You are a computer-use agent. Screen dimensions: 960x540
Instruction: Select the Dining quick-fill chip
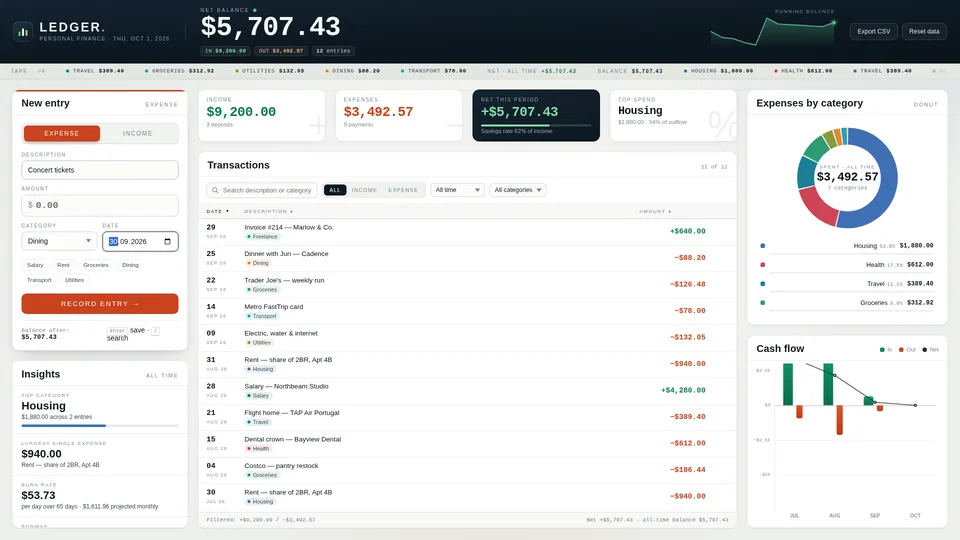coord(130,265)
